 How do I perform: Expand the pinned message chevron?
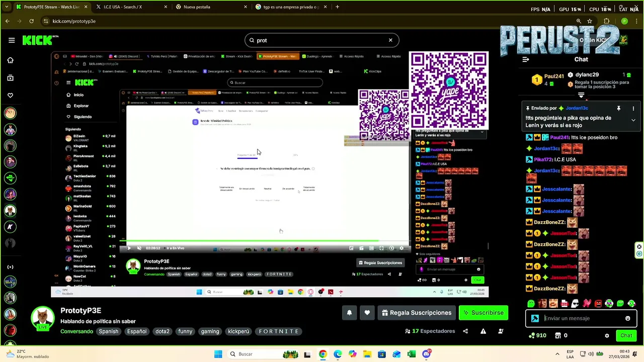[x=633, y=120]
